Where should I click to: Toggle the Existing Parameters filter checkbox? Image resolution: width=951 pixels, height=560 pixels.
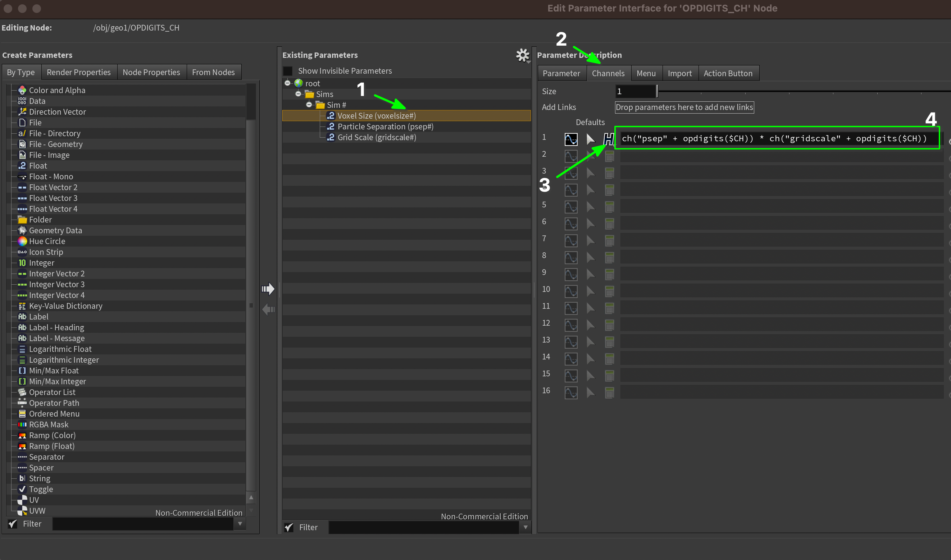[x=289, y=527]
